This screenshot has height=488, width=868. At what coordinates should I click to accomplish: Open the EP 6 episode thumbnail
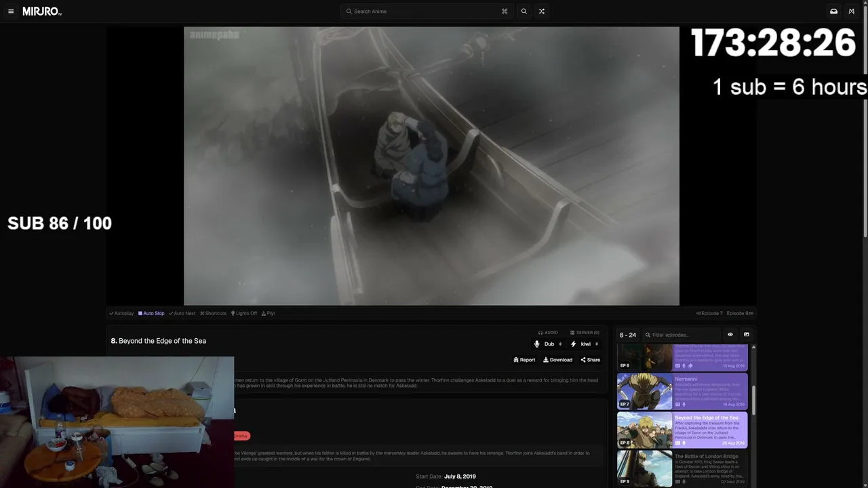[644, 357]
